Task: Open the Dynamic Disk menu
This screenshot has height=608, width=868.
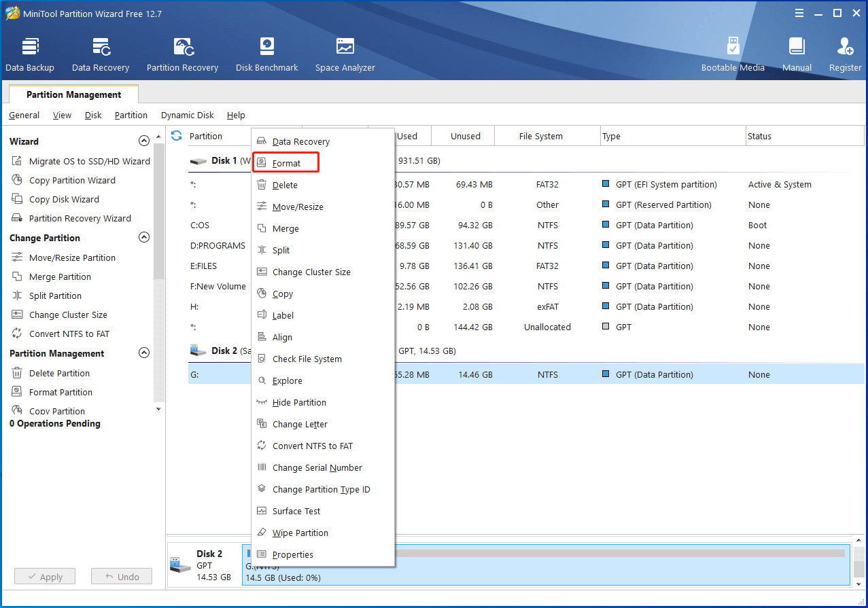Action: pos(188,115)
